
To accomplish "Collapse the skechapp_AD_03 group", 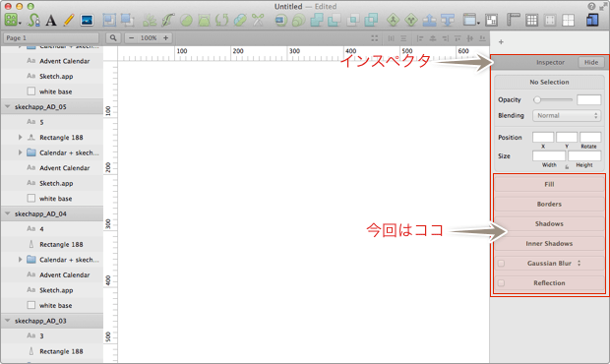I will coord(8,320).
